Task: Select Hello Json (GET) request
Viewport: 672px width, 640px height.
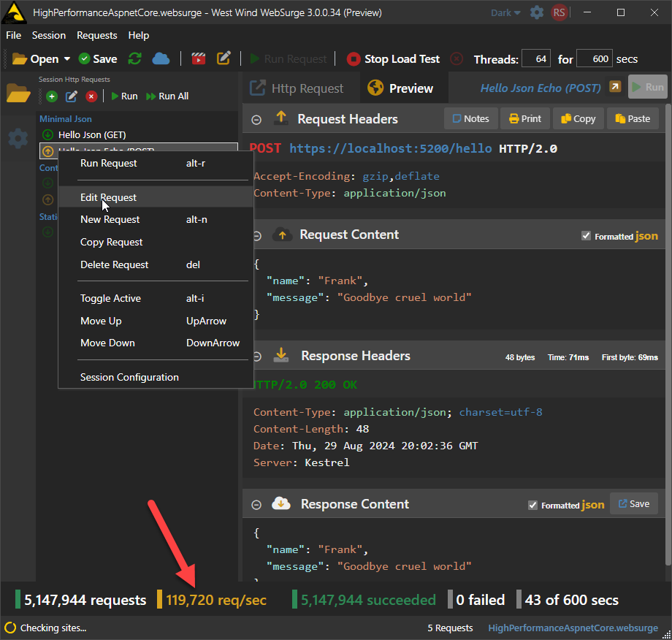Action: [138, 135]
